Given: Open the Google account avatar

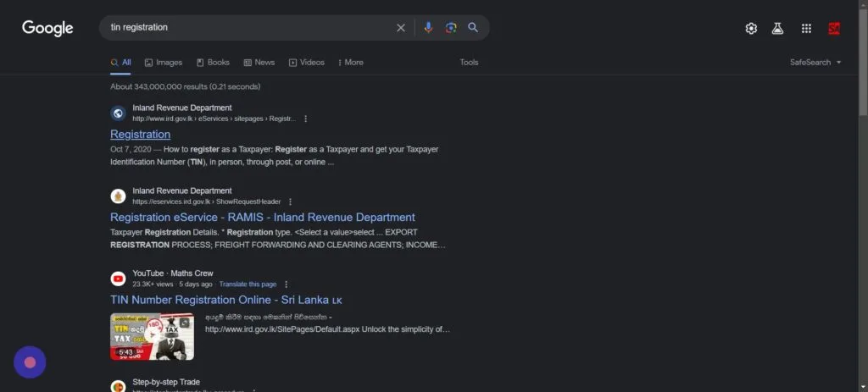Looking at the screenshot, I should pos(834,29).
